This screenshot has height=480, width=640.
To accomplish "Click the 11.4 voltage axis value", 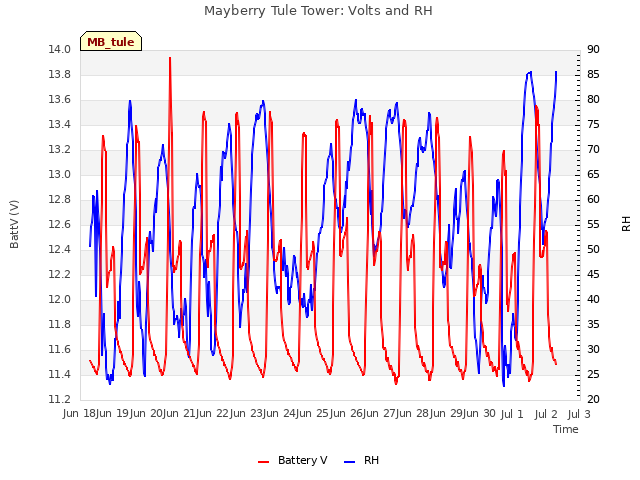I will point(60,374).
